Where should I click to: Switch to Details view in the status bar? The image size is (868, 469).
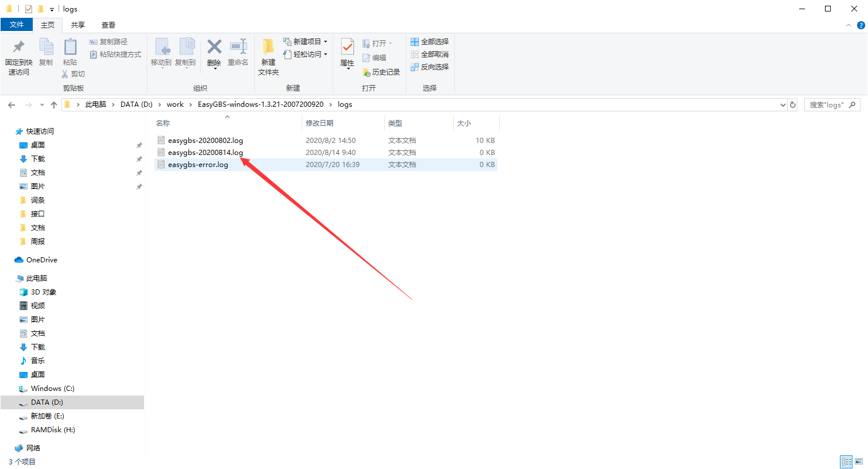(846, 462)
